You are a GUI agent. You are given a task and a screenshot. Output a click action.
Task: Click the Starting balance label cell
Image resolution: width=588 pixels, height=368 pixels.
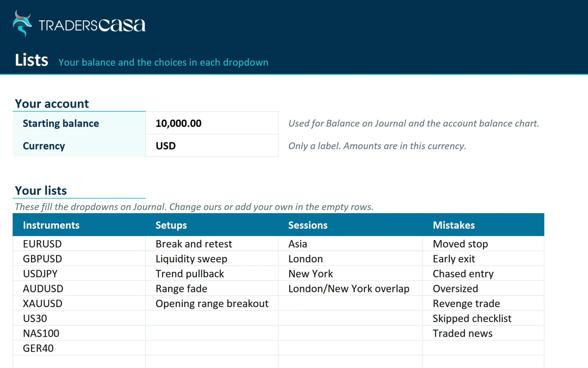(79, 123)
